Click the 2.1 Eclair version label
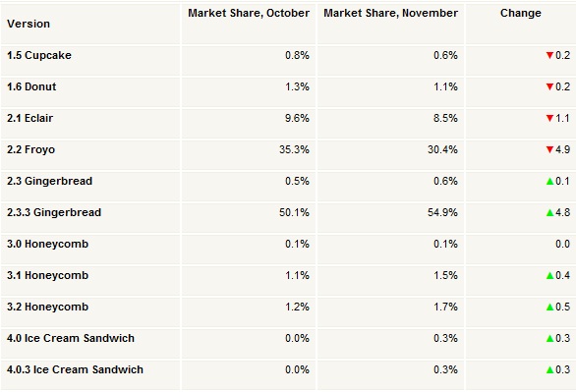Screen dimensions: 576x392 click(x=30, y=118)
